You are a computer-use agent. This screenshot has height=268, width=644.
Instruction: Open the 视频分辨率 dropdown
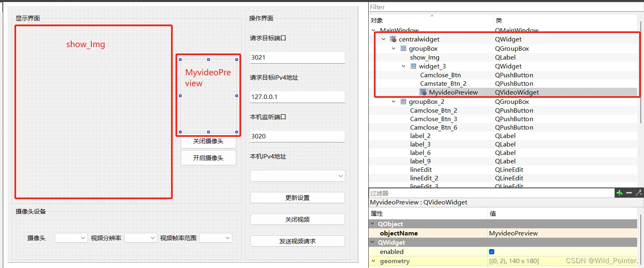(140, 238)
